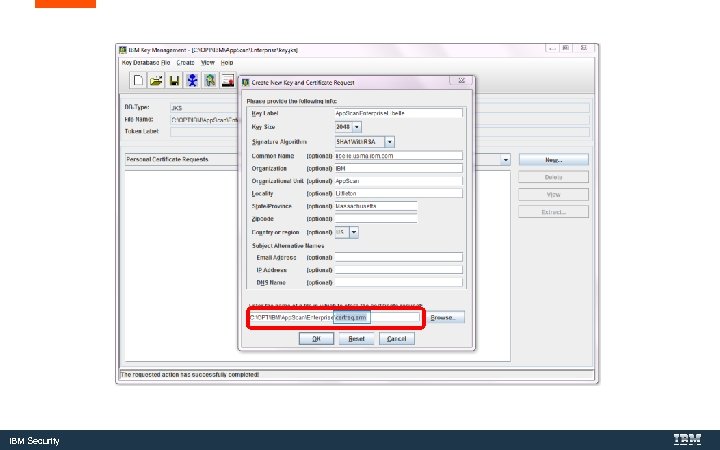This screenshot has width=720, height=450.
Task: Click the IP Address input field
Action: coord(399,270)
